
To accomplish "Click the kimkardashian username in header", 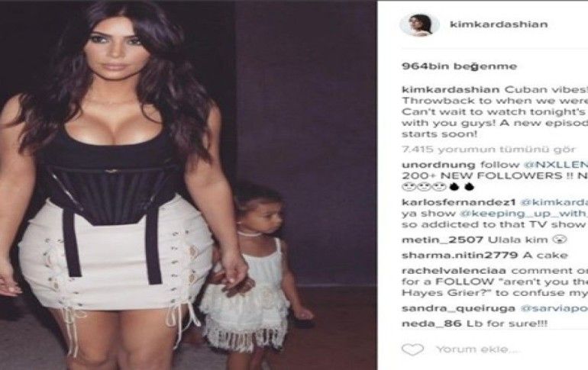I will pyautogui.click(x=499, y=24).
